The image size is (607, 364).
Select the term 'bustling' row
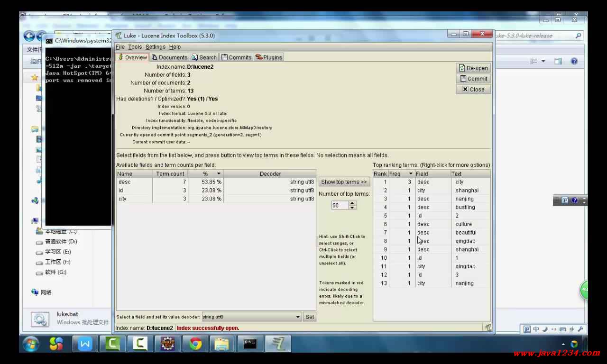(432, 207)
